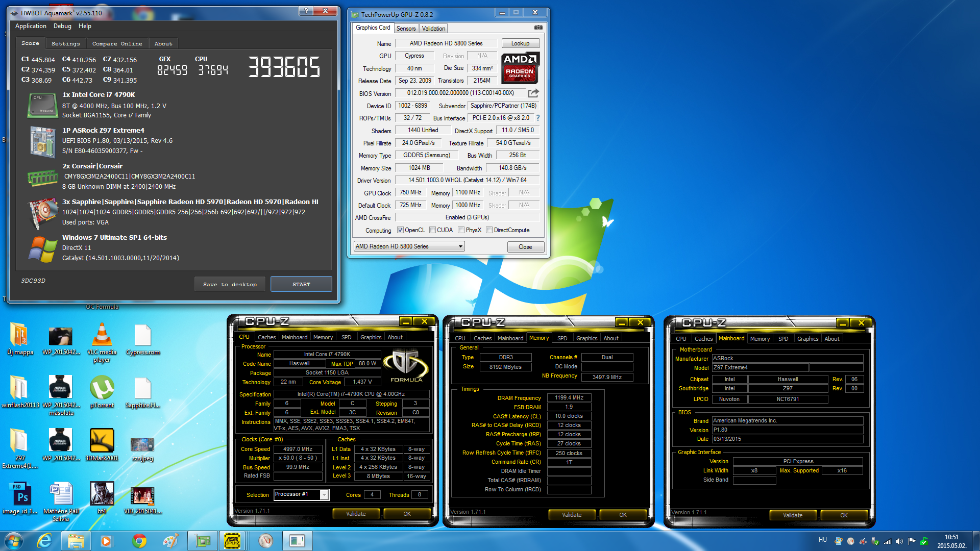This screenshot has width=980, height=551.
Task: Open the 3DMark2001 desktop shortcut
Action: (102, 445)
